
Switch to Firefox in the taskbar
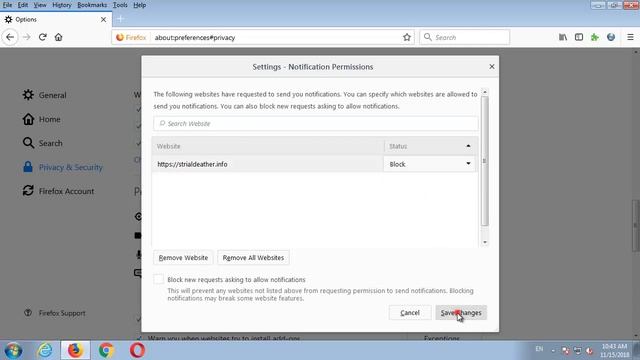coord(76,350)
